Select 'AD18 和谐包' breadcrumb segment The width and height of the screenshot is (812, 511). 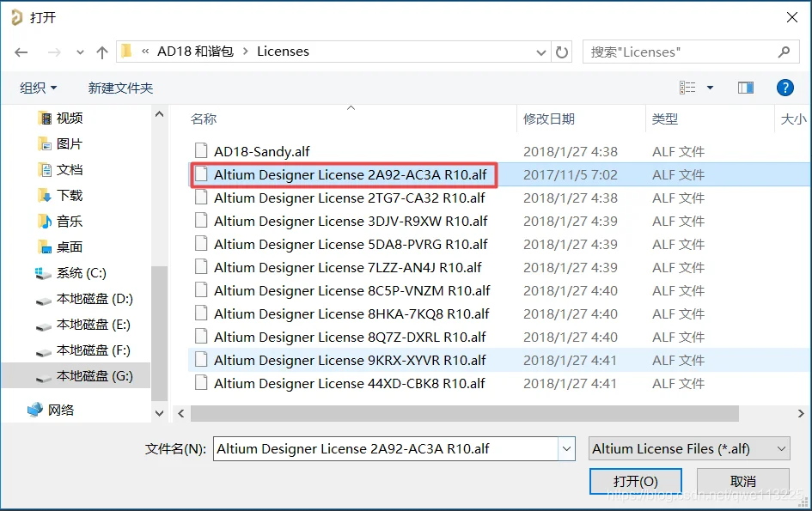click(x=195, y=52)
